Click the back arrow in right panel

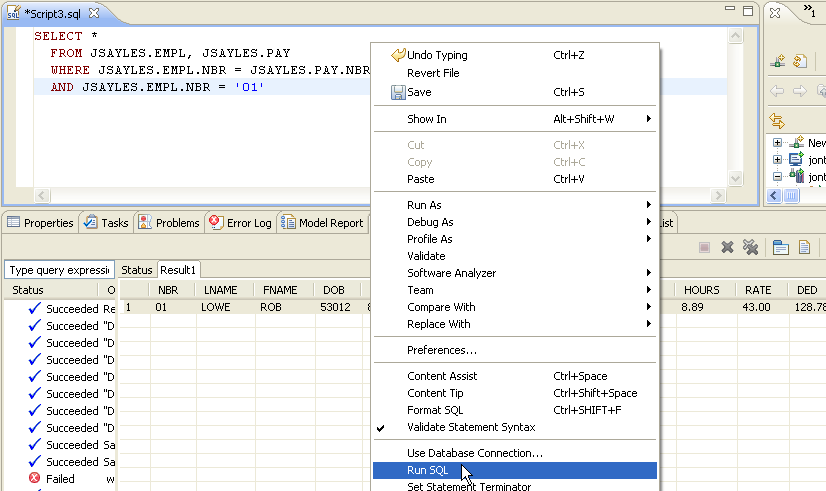pyautogui.click(x=777, y=91)
